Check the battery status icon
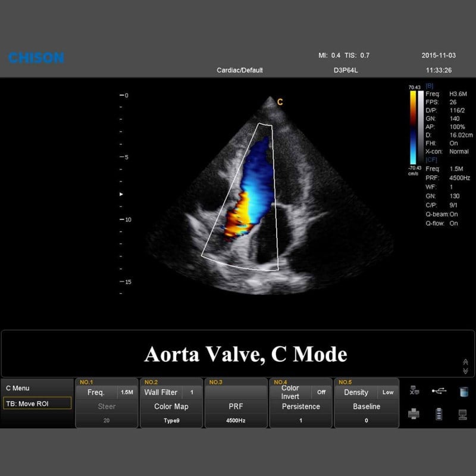476x476 pixels. [x=439, y=413]
